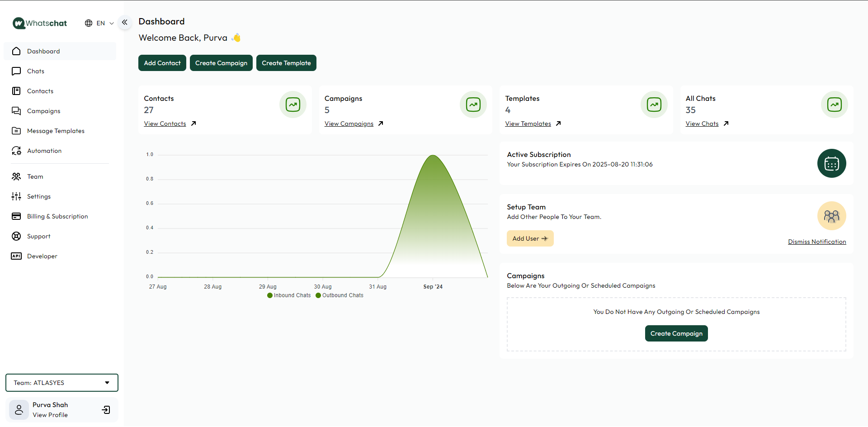Image resolution: width=868 pixels, height=427 pixels.
Task: Click the Contacts count 27
Action: pos(149,110)
